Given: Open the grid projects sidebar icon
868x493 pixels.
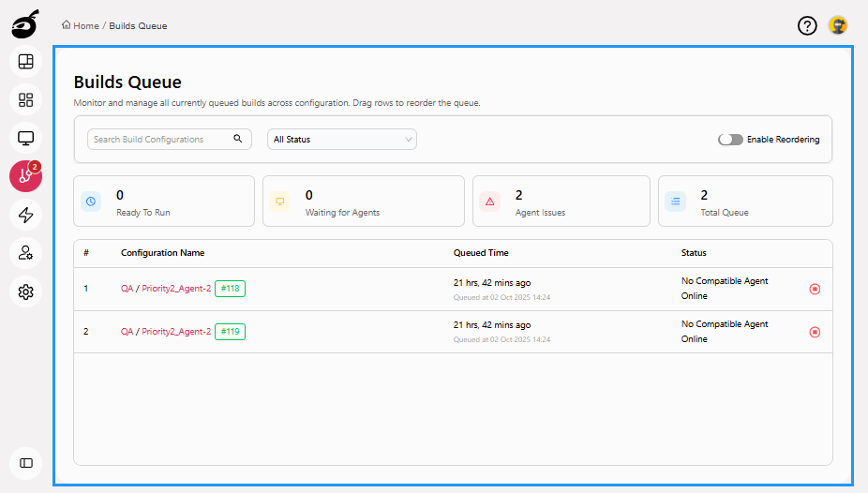Looking at the screenshot, I should [26, 100].
